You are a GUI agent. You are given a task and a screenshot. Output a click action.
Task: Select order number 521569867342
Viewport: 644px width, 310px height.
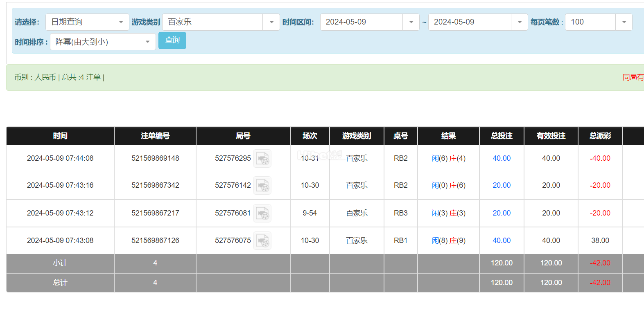click(x=155, y=185)
